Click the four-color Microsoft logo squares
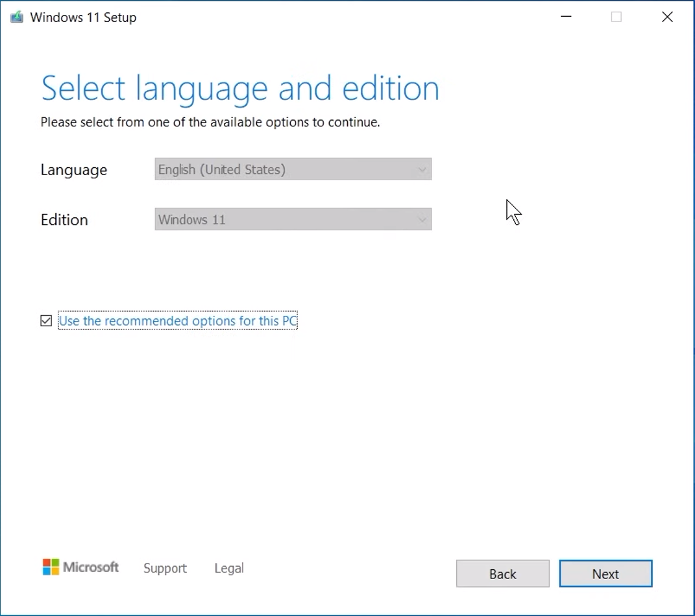Screen dimensions: 695x616 [x=51, y=567]
